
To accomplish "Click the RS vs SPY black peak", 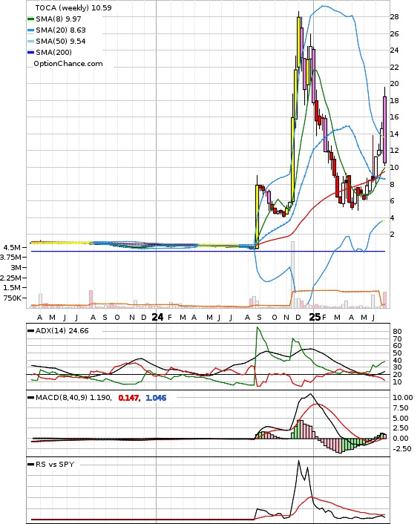I will (298, 462).
